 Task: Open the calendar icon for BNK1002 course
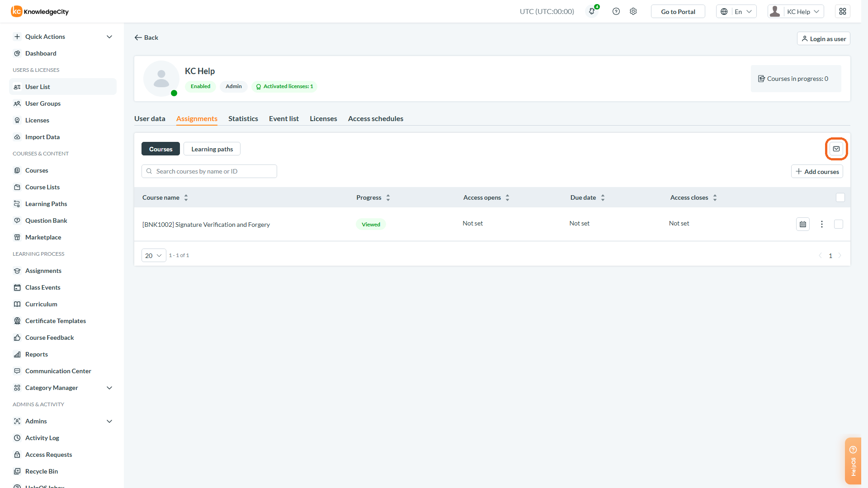803,224
